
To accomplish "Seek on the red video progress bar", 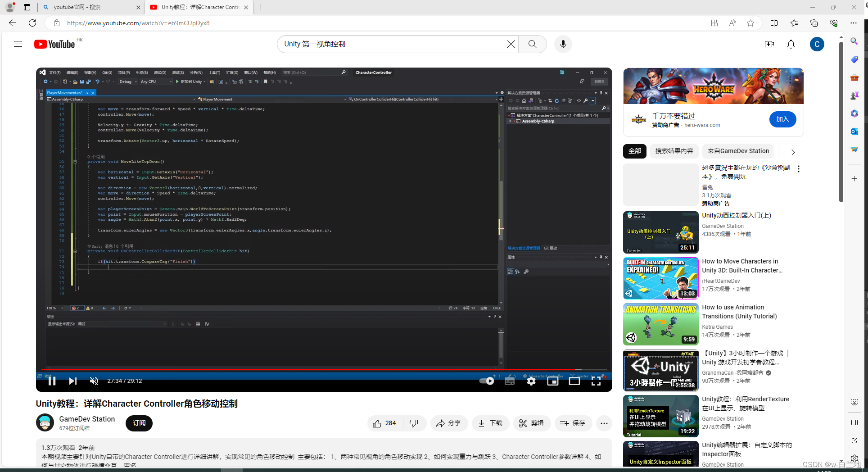I will coord(323,370).
